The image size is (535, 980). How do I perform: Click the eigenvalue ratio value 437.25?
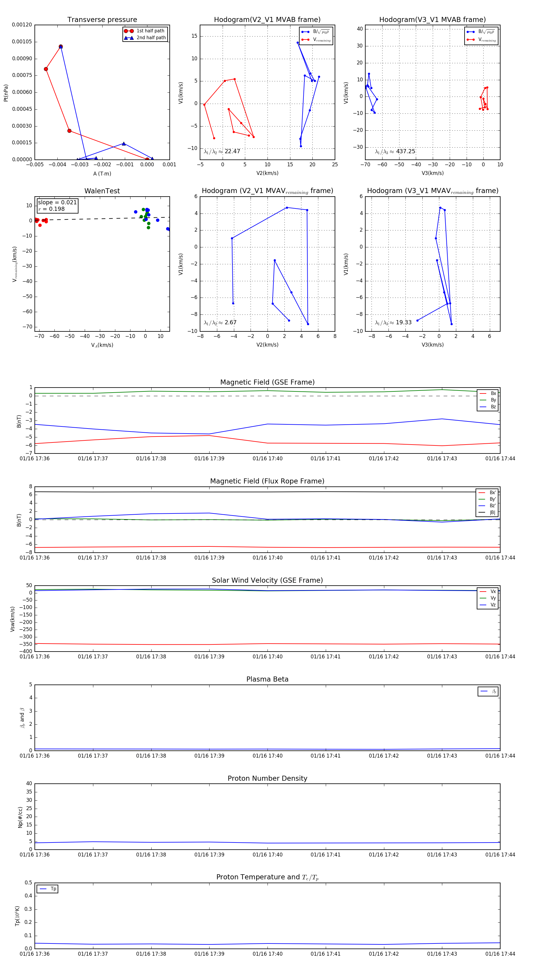tap(405, 151)
